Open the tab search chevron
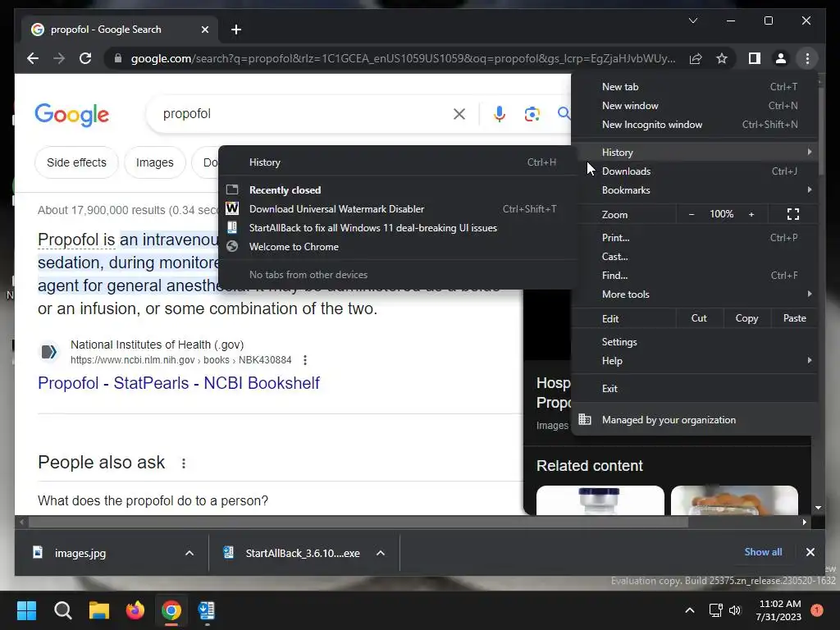Screen dimensions: 840x630 (692, 21)
